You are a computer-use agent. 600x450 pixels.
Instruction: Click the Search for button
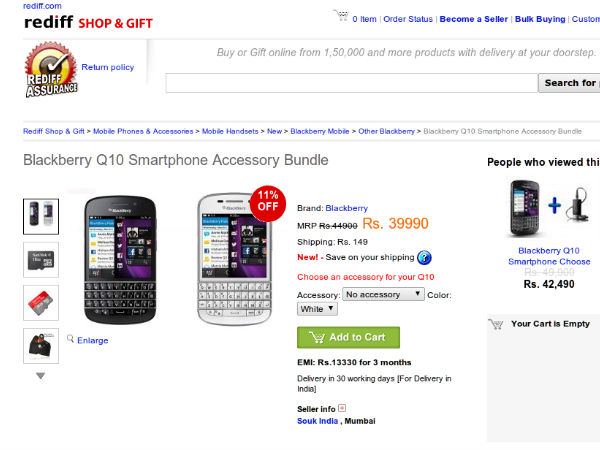coord(569,83)
